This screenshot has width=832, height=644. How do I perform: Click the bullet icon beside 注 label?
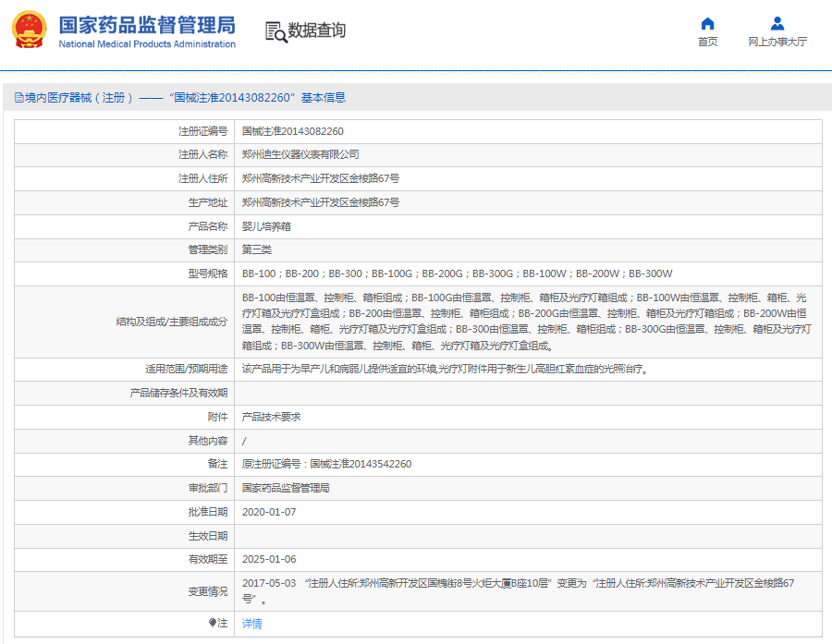pyautogui.click(x=213, y=624)
